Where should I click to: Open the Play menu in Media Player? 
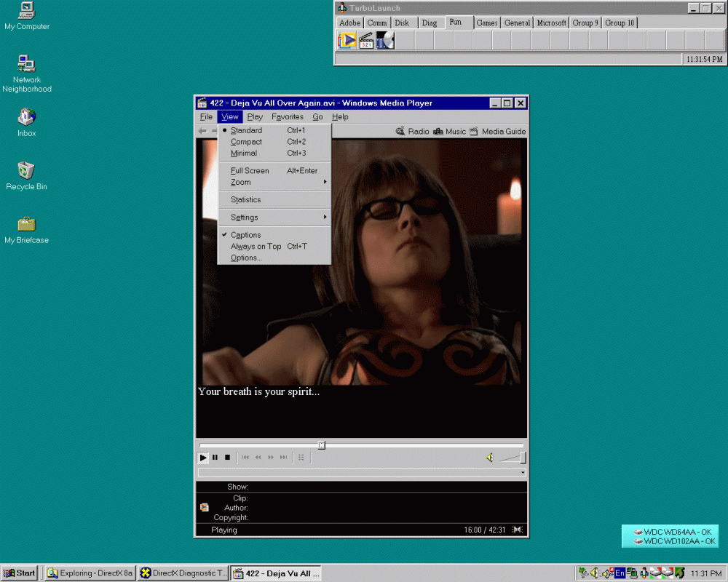(x=255, y=116)
